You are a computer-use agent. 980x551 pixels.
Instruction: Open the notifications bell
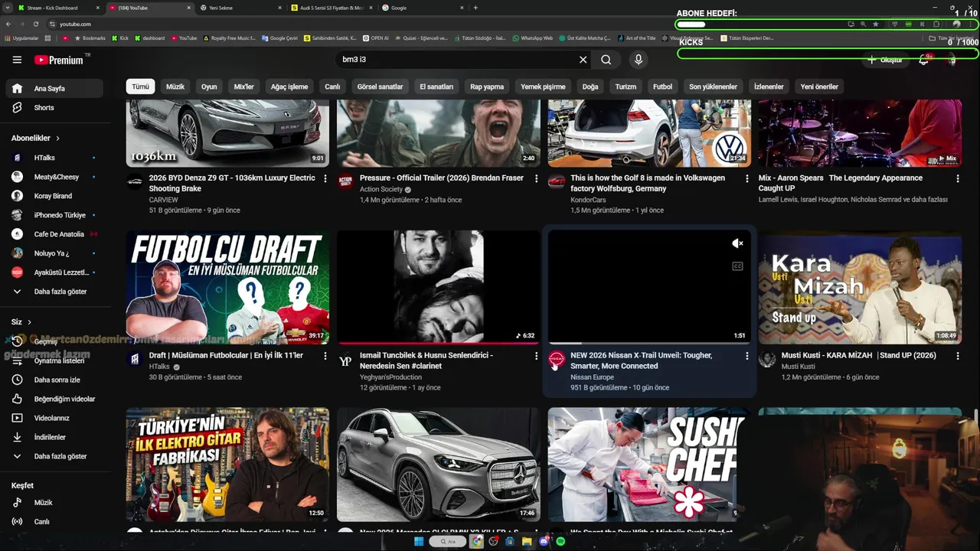point(924,60)
